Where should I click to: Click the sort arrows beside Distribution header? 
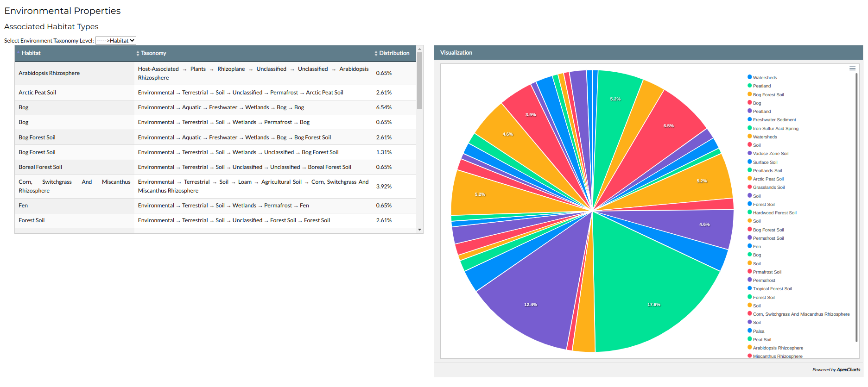point(376,54)
